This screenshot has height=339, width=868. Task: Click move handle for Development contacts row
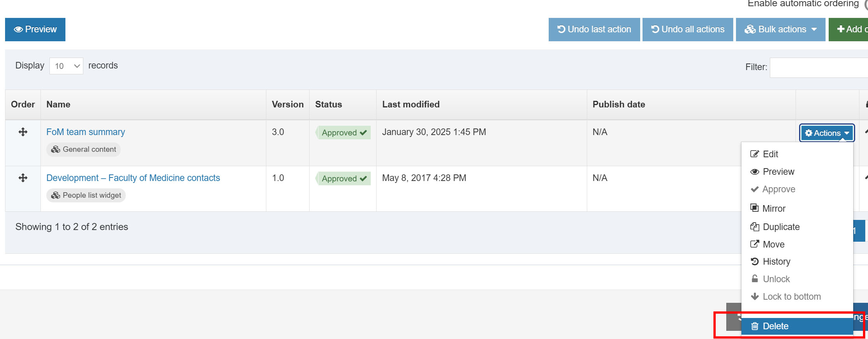23,178
